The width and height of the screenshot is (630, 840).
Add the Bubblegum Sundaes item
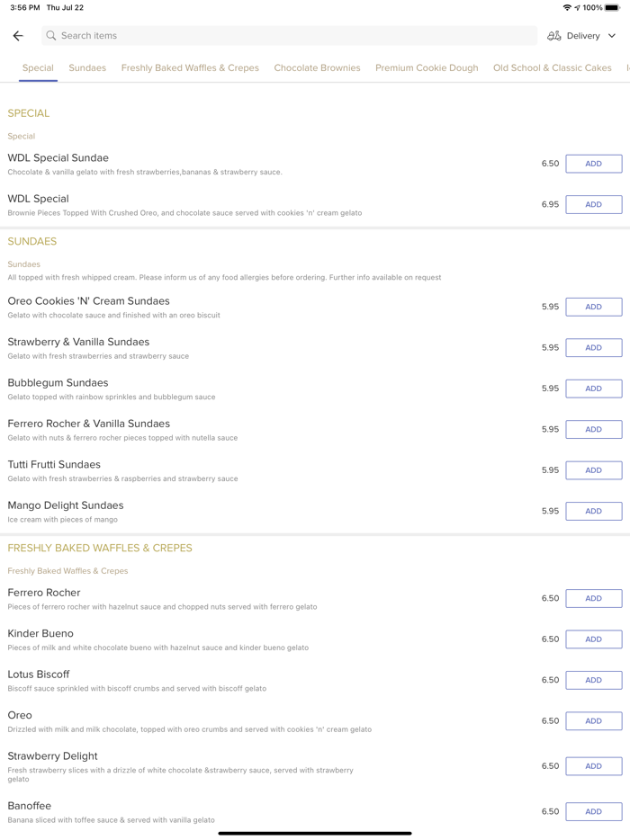click(593, 389)
